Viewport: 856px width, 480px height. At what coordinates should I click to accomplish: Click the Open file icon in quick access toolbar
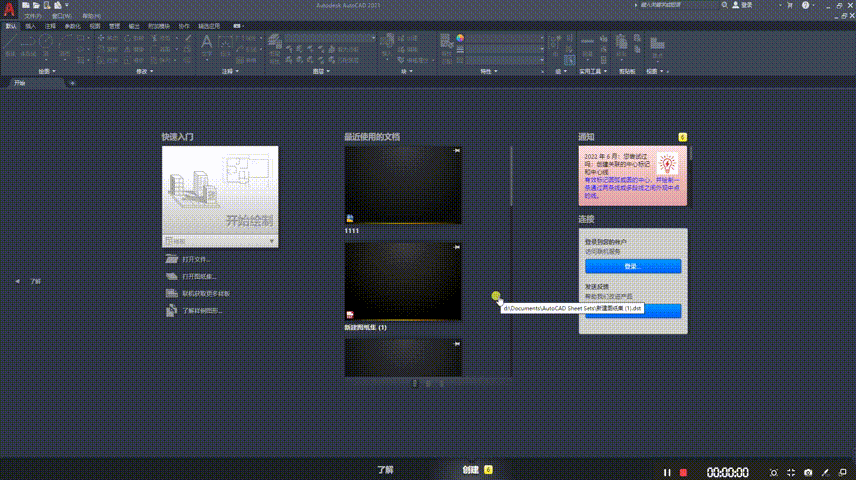[x=36, y=5]
